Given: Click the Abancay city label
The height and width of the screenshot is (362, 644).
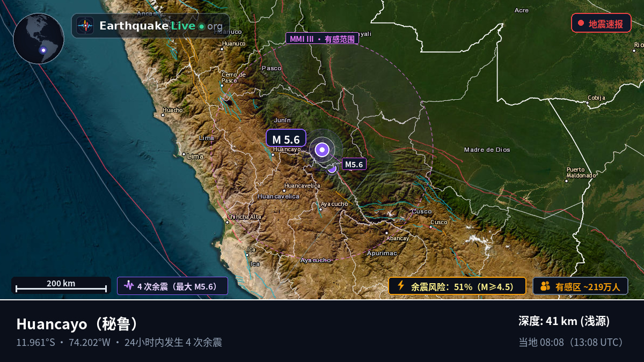Looking at the screenshot, I should 398,238.
